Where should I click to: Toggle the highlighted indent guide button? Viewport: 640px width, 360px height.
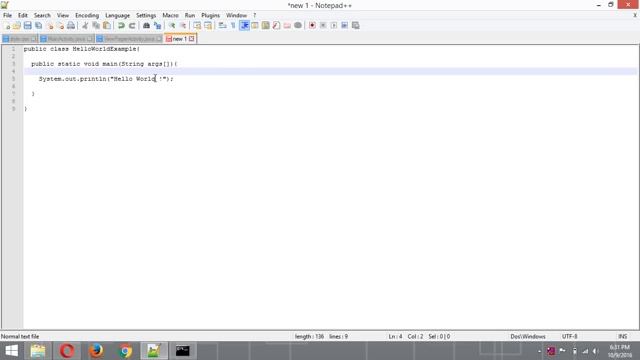point(244,26)
